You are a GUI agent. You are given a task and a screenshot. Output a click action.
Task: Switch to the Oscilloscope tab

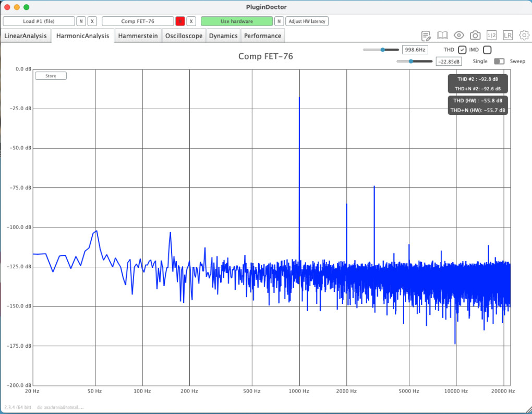[x=184, y=36]
